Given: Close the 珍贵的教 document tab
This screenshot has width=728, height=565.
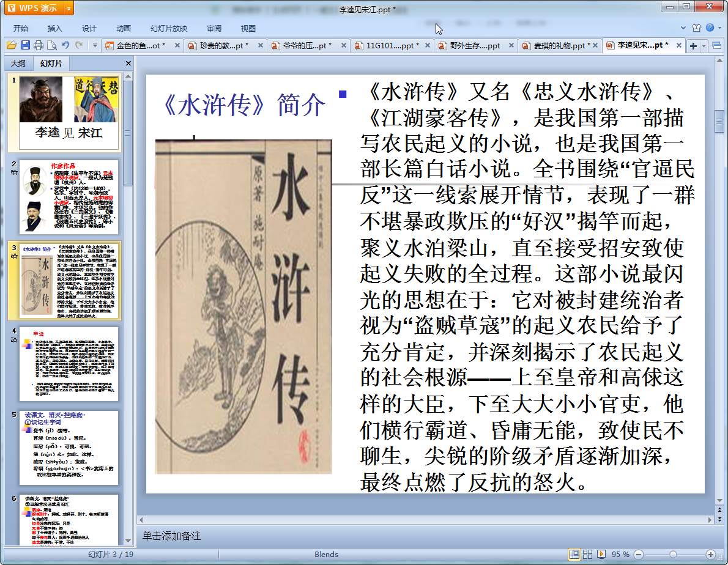Looking at the screenshot, I should pyautogui.click(x=261, y=45).
